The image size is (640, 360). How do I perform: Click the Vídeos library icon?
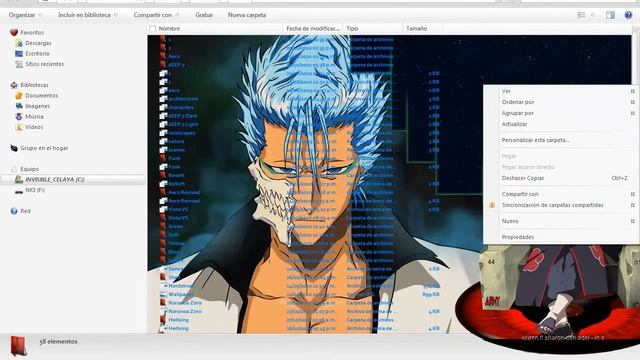coord(19,127)
